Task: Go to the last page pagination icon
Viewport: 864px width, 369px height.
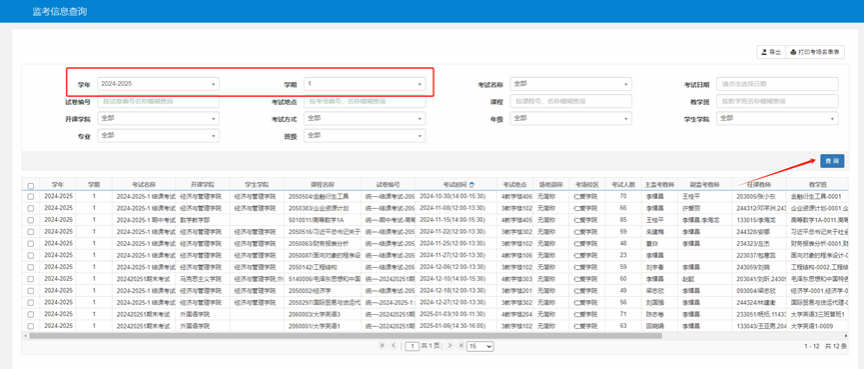Action: click(x=461, y=346)
